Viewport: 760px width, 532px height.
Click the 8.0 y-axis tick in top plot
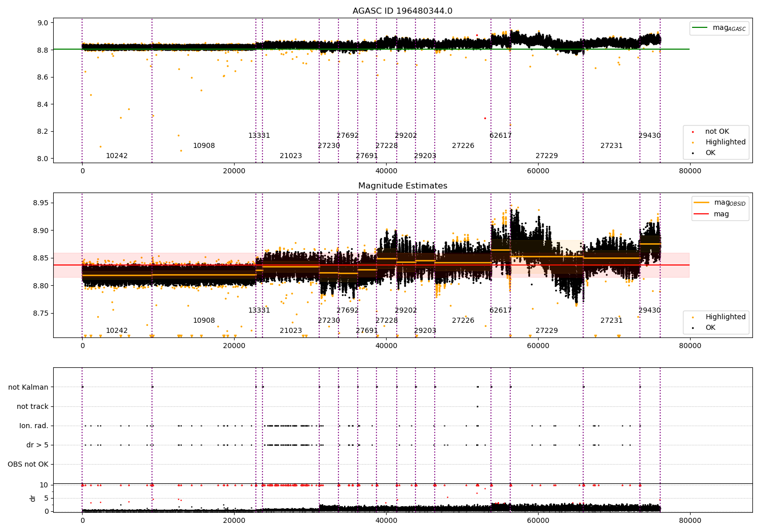coord(43,159)
